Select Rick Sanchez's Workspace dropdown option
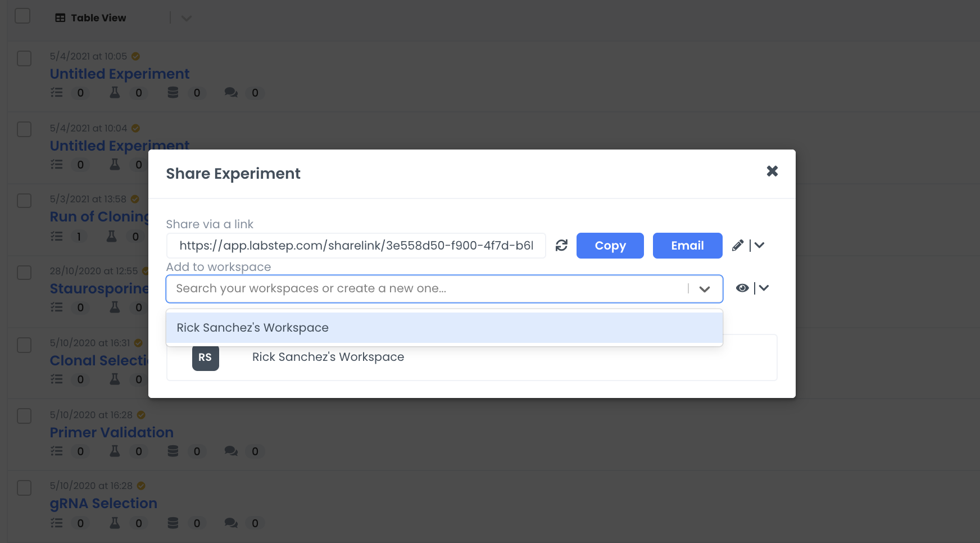Image resolution: width=980 pixels, height=543 pixels. pyautogui.click(x=444, y=328)
